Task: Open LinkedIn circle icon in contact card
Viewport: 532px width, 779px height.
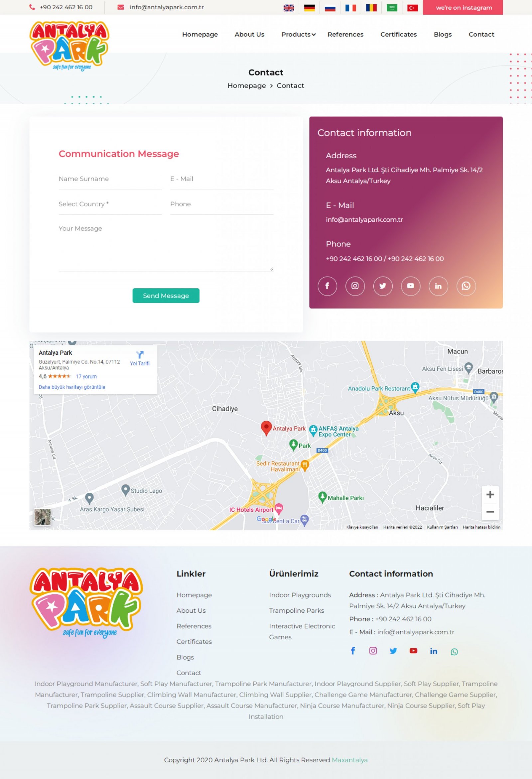Action: pos(438,286)
